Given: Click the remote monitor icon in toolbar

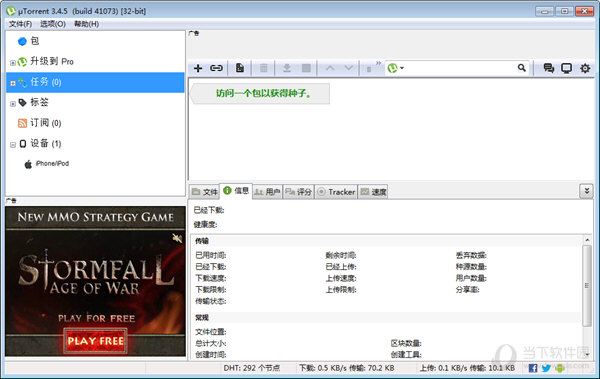Looking at the screenshot, I should tap(566, 68).
